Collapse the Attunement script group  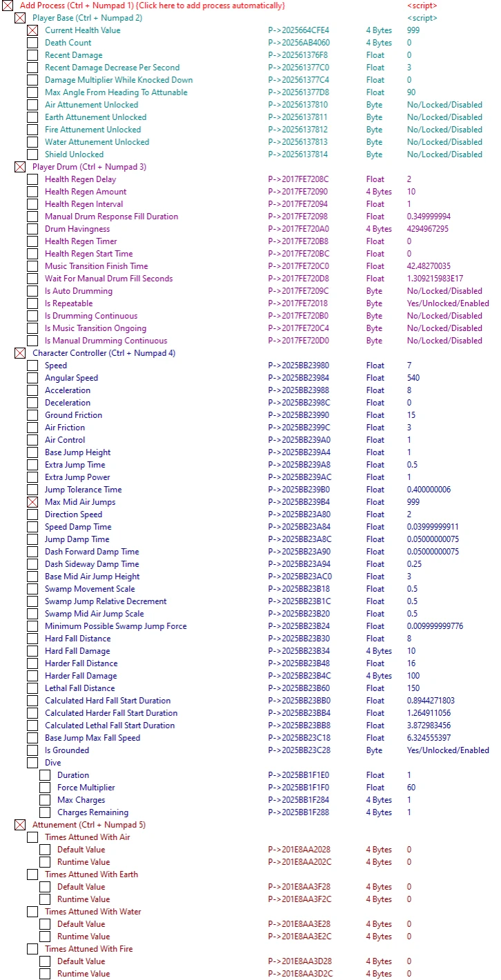[20, 825]
